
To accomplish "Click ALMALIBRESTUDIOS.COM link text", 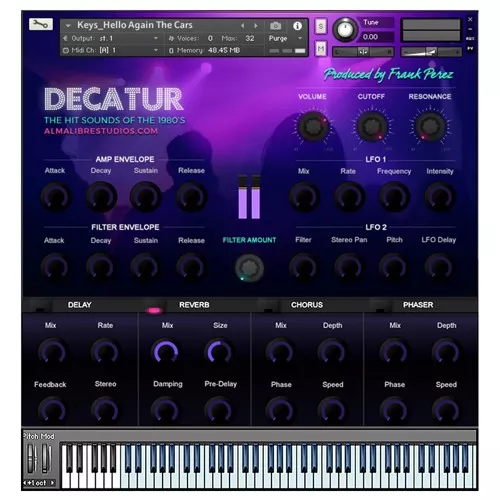I will 101,131.
